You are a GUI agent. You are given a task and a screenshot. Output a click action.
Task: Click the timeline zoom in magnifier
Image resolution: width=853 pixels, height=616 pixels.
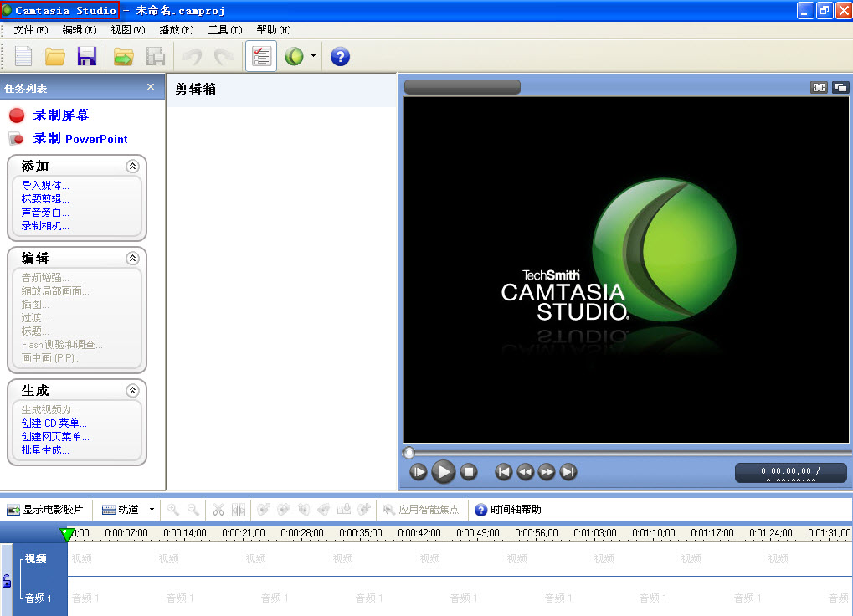point(173,510)
